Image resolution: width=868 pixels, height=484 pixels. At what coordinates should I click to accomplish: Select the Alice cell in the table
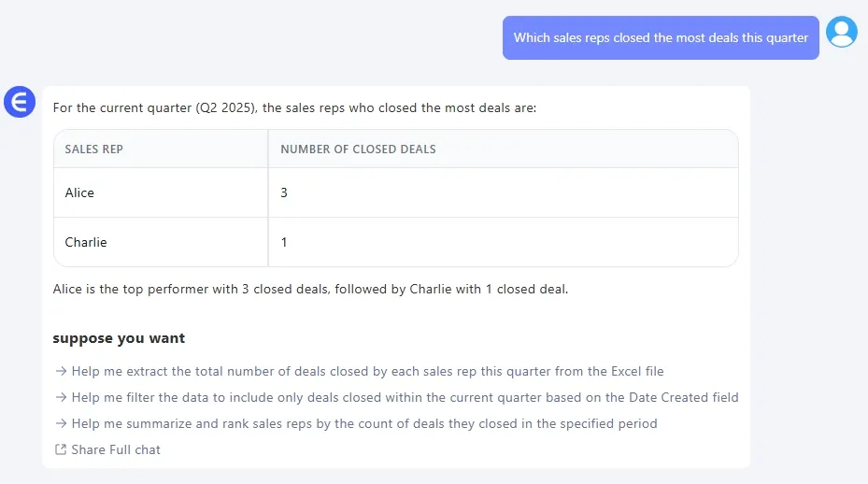(x=80, y=192)
